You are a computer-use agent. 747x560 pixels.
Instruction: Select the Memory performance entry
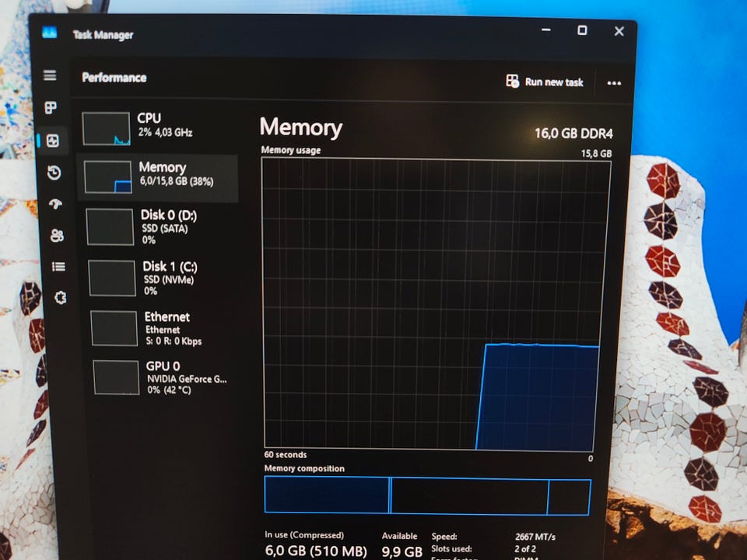(158, 177)
